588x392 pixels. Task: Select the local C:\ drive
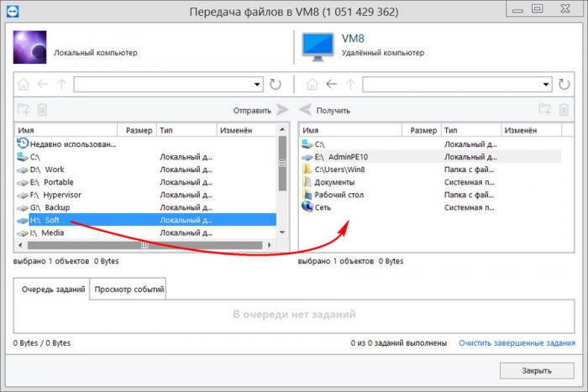click(146, 157)
